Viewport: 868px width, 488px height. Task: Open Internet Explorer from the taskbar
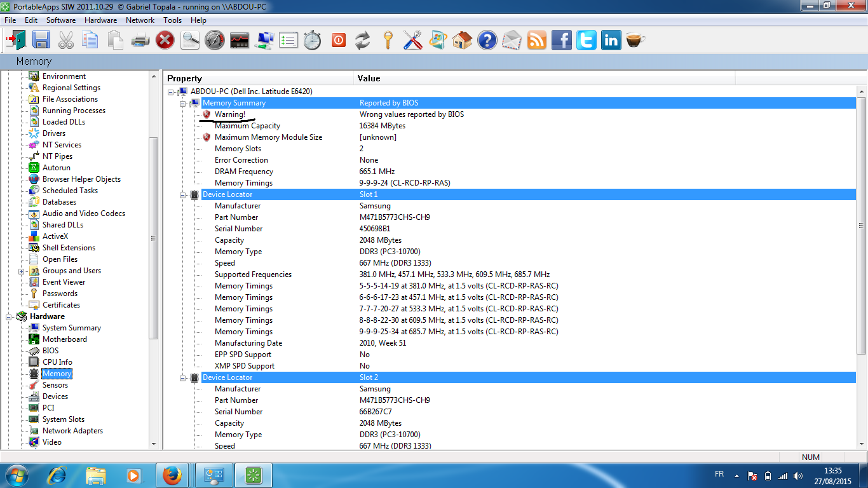(x=57, y=475)
